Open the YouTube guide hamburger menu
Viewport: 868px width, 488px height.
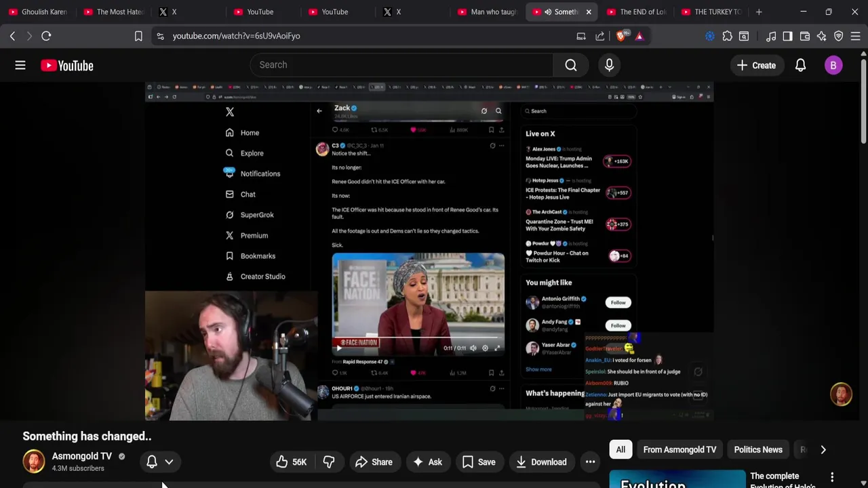(x=20, y=65)
